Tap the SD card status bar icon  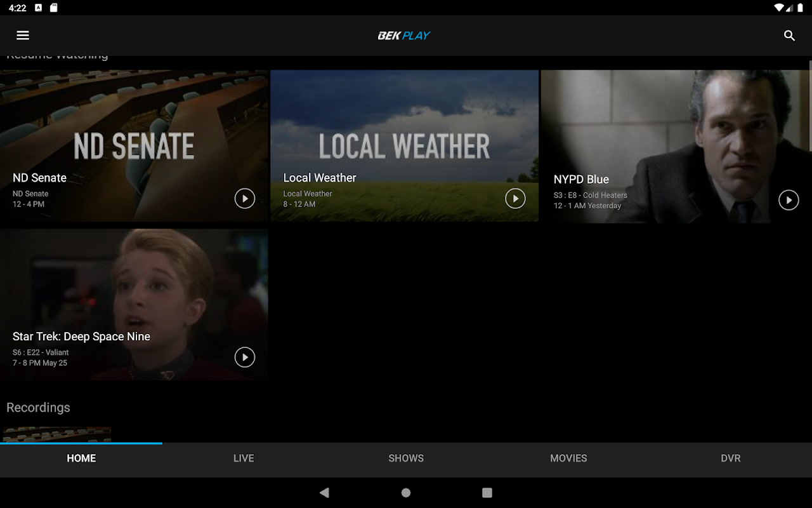pos(54,8)
